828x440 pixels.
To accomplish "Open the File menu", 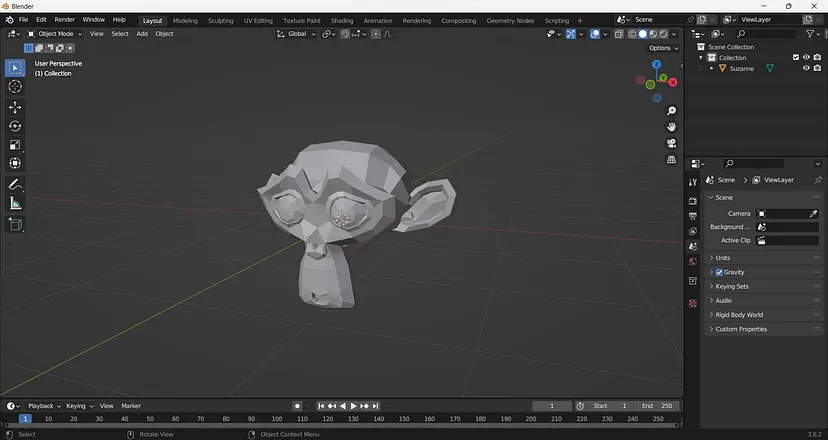I will point(23,20).
